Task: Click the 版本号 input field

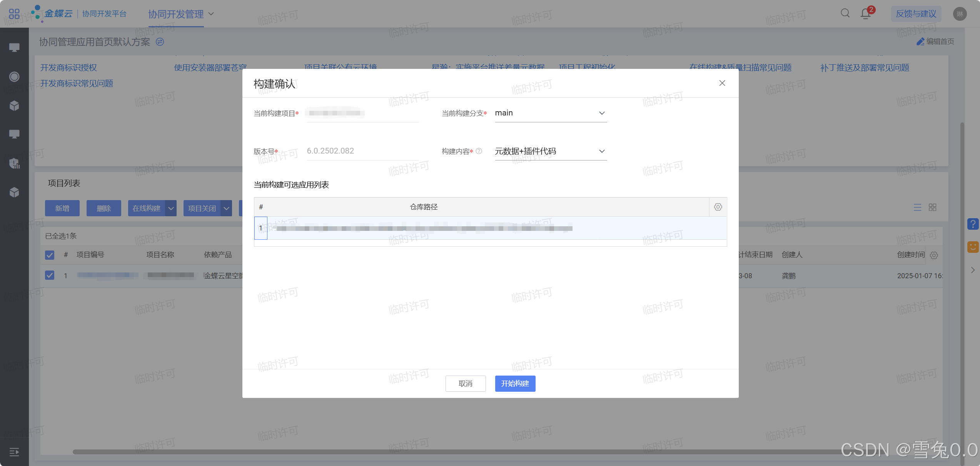Action: click(x=363, y=151)
